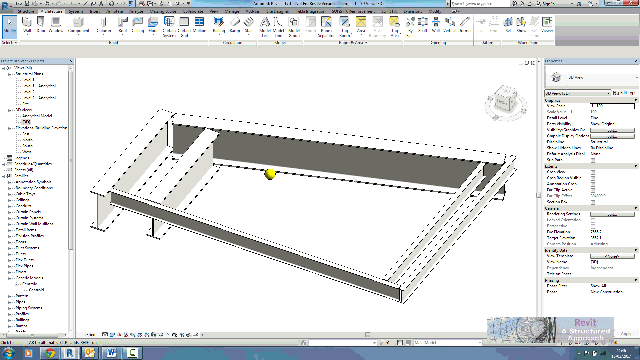Image resolution: width=640 pixels, height=360 pixels.
Task: Click Edit for Visibility/Graphics Overrides
Action: (612, 130)
